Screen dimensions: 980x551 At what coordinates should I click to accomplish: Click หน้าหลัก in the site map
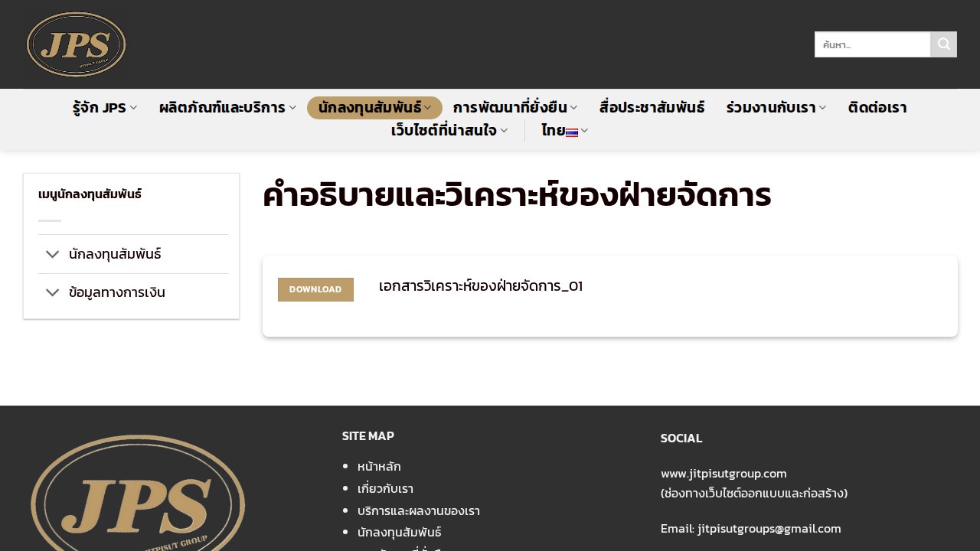click(379, 466)
